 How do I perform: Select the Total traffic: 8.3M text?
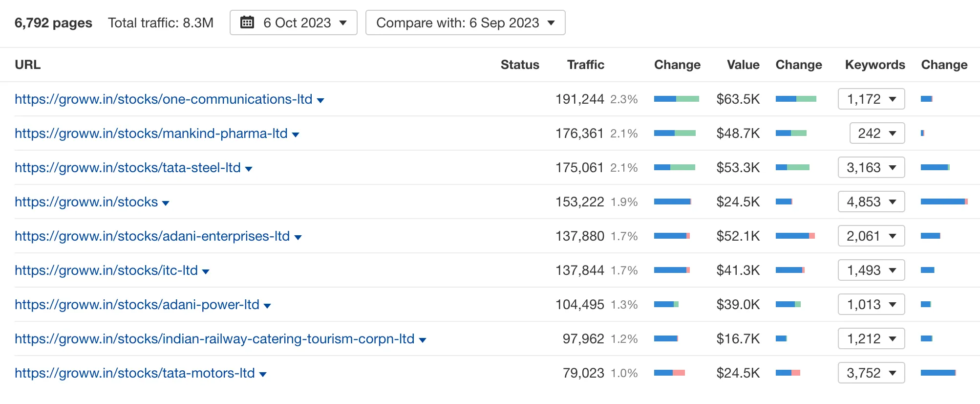pos(161,23)
